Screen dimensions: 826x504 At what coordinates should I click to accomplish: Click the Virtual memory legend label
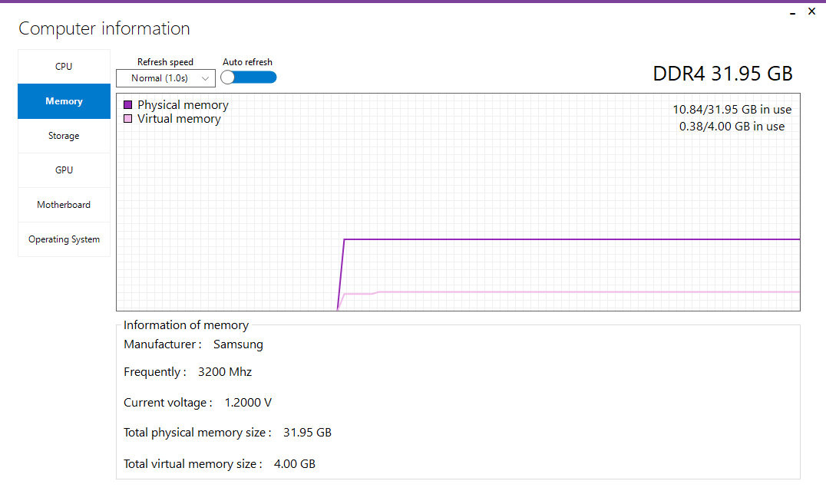179,119
